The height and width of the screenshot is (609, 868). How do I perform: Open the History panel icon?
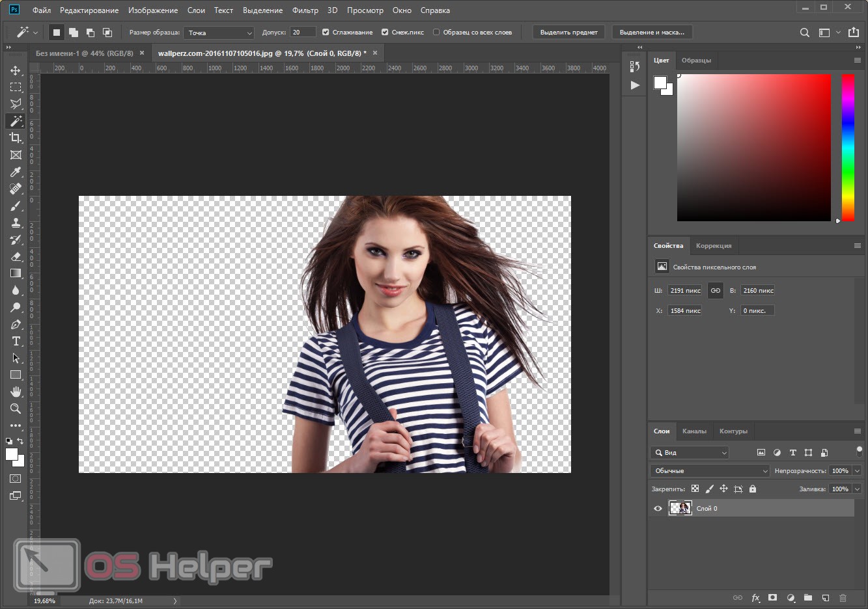click(x=635, y=66)
